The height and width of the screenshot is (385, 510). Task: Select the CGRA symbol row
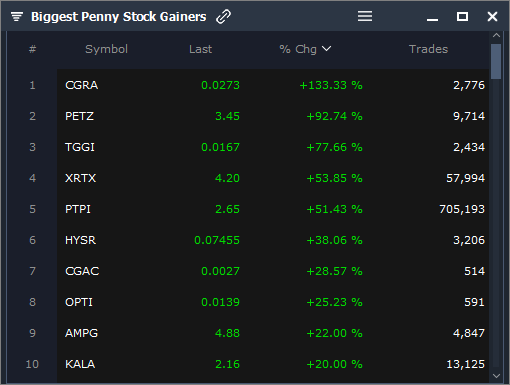pyautogui.click(x=273, y=85)
